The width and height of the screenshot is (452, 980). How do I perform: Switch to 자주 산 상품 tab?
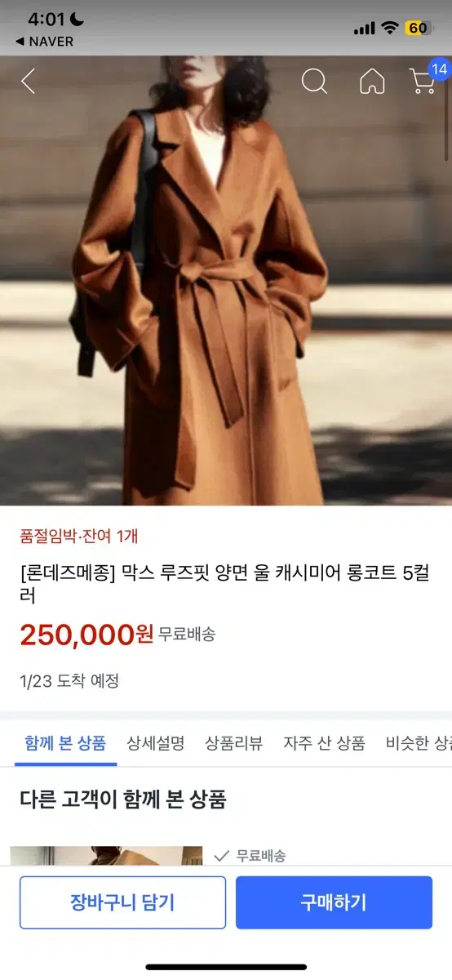[x=324, y=743]
